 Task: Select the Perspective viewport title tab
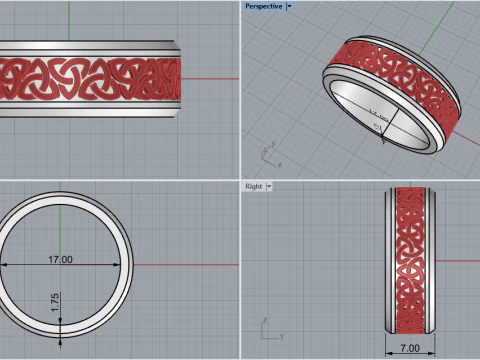point(263,6)
